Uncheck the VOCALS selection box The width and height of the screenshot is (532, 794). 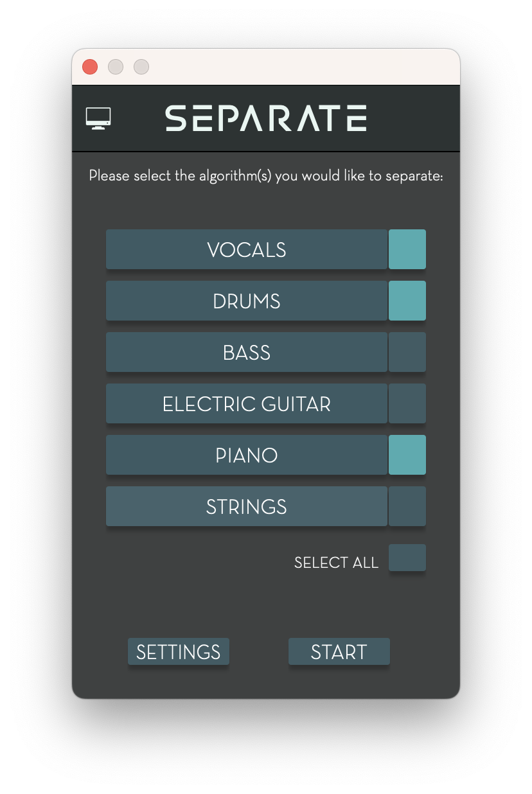tap(407, 249)
